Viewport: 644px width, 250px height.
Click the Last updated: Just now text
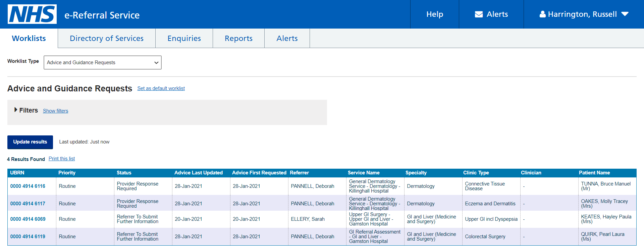click(84, 142)
